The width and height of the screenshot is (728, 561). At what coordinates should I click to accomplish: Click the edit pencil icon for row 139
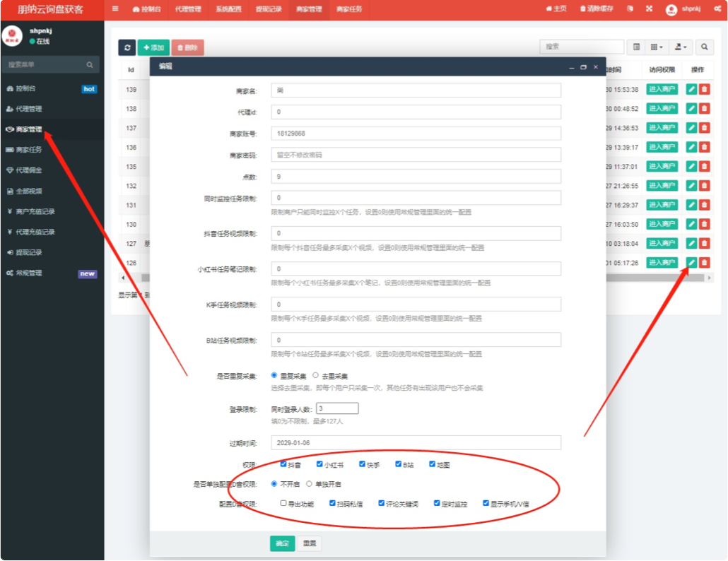pos(691,89)
